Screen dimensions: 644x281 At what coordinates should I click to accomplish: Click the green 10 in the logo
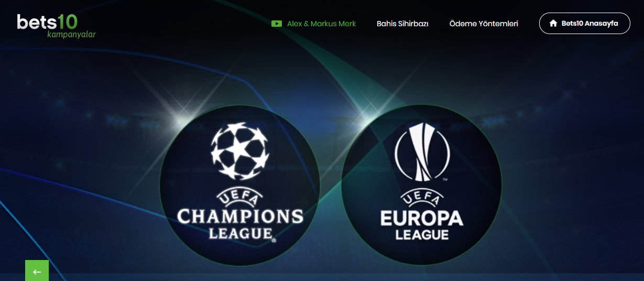[67, 22]
